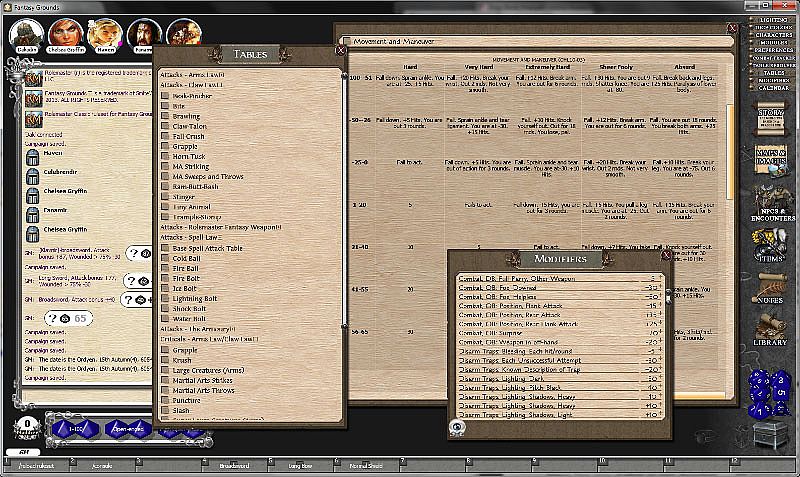Toggle checkbox next to Fire Ball table
This screenshot has height=477, width=800.
tap(165, 267)
